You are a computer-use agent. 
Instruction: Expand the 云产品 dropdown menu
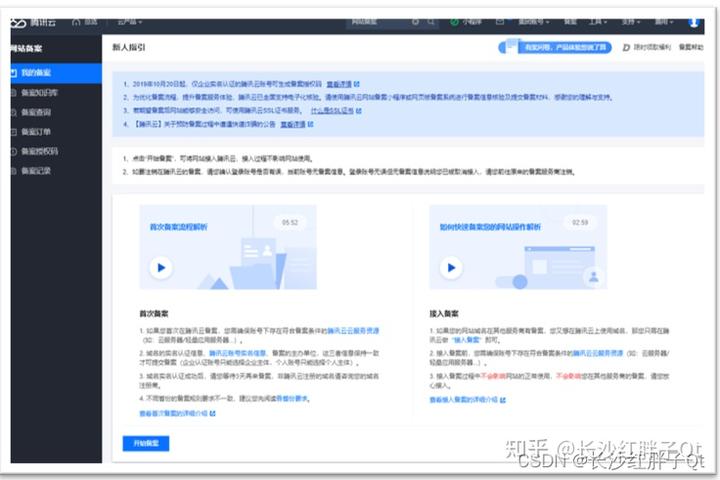pos(130,22)
